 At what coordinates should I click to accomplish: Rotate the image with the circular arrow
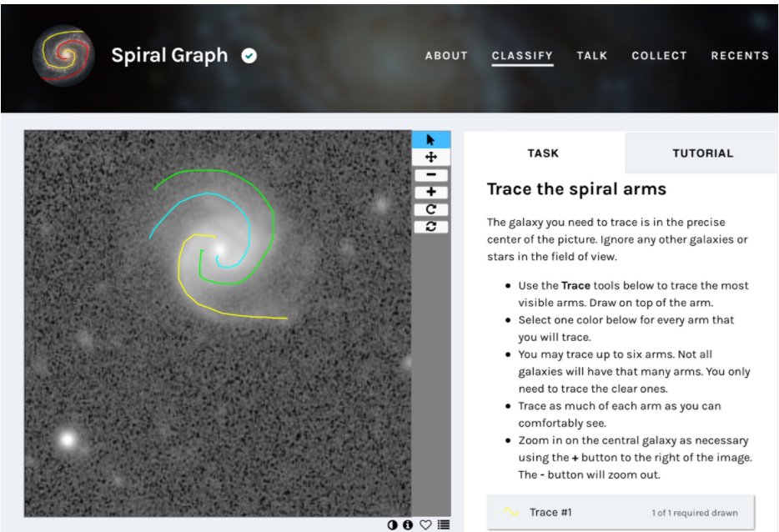click(430, 209)
